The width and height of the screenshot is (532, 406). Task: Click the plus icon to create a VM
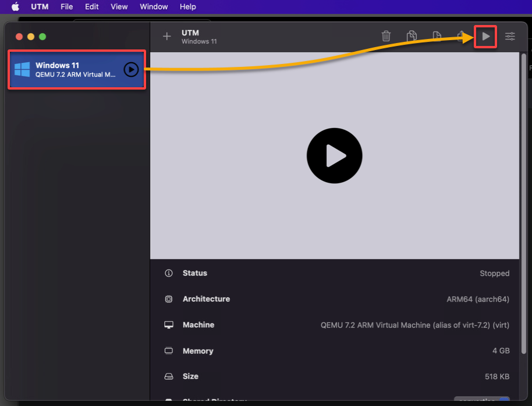click(166, 36)
